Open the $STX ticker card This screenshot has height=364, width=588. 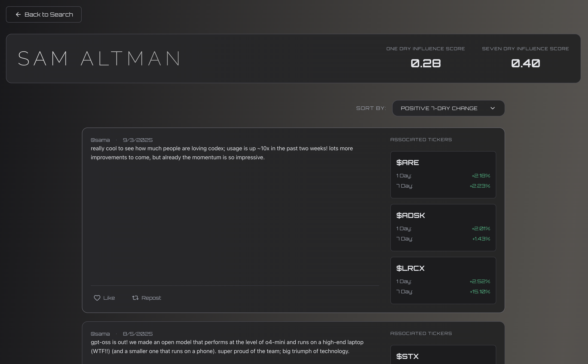(443, 356)
